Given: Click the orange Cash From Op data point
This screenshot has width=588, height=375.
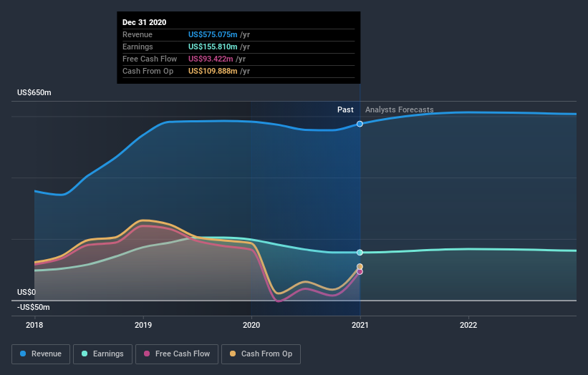Looking at the screenshot, I should tap(360, 267).
